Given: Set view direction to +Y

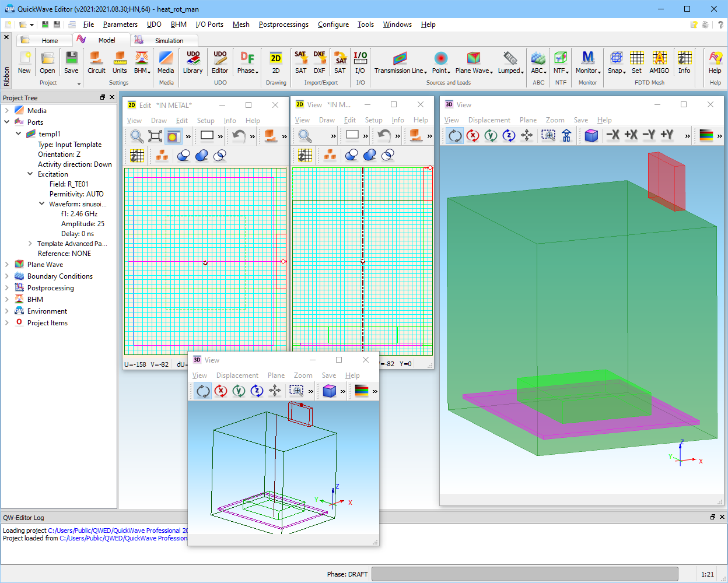Looking at the screenshot, I should click(667, 135).
